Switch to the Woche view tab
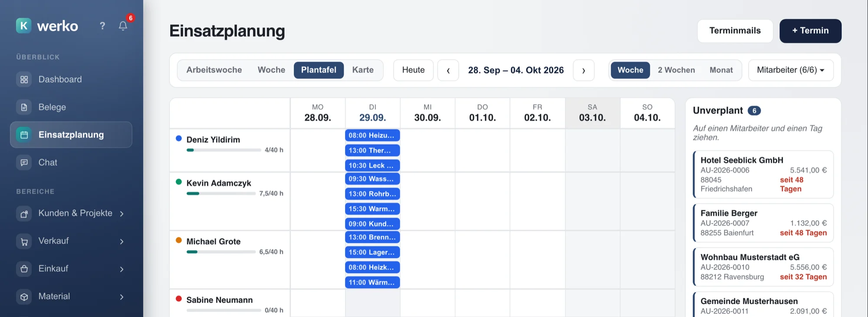868x317 pixels. [271, 70]
